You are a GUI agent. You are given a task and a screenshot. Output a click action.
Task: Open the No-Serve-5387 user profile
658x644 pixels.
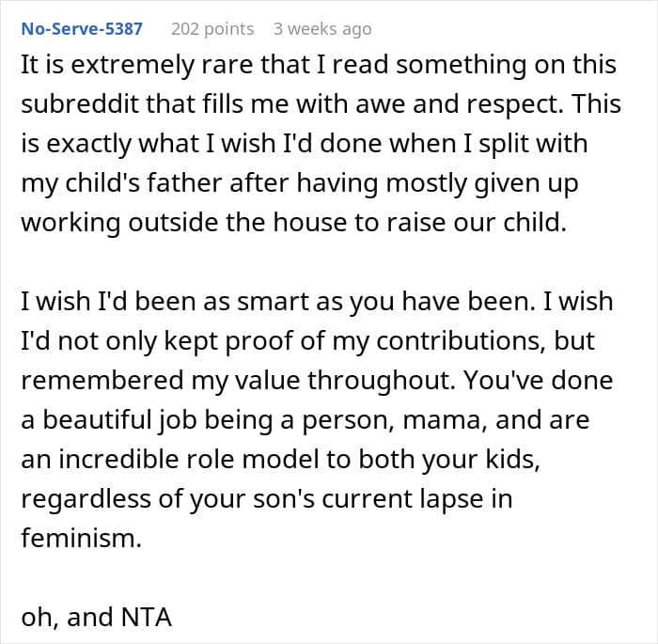pos(82,29)
